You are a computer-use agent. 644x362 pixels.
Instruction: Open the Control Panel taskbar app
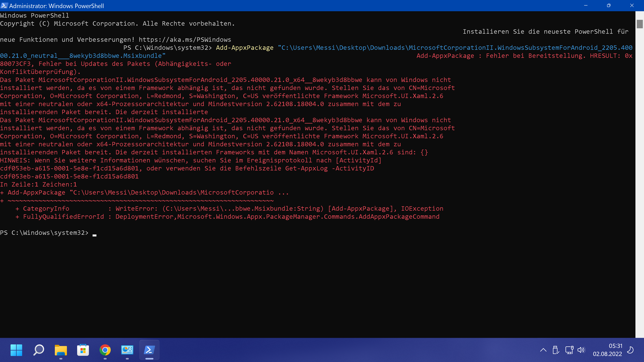pos(127,350)
